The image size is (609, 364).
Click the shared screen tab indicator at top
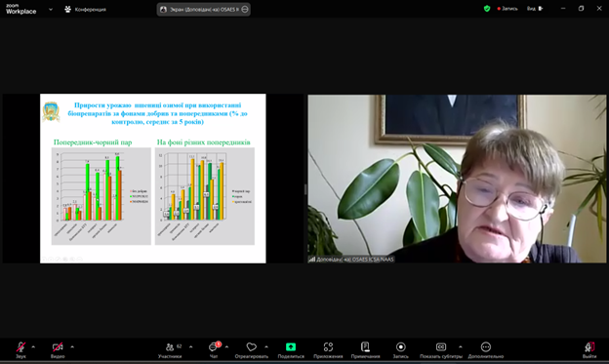coord(204,10)
